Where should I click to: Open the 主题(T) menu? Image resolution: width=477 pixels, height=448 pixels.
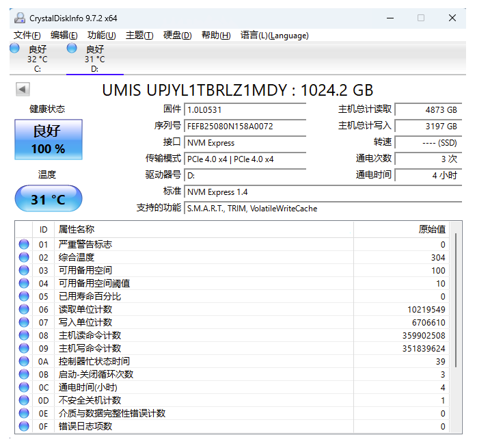[139, 36]
